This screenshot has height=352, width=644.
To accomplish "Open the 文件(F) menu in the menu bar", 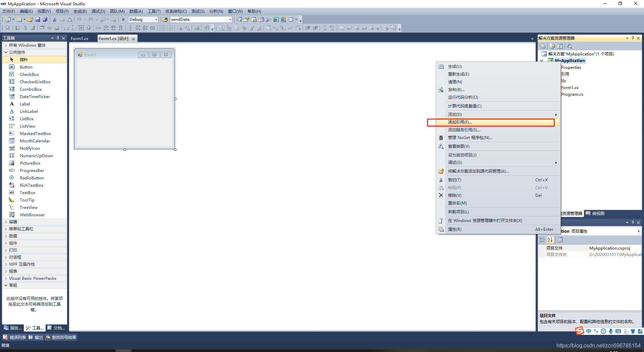I will click(x=9, y=11).
